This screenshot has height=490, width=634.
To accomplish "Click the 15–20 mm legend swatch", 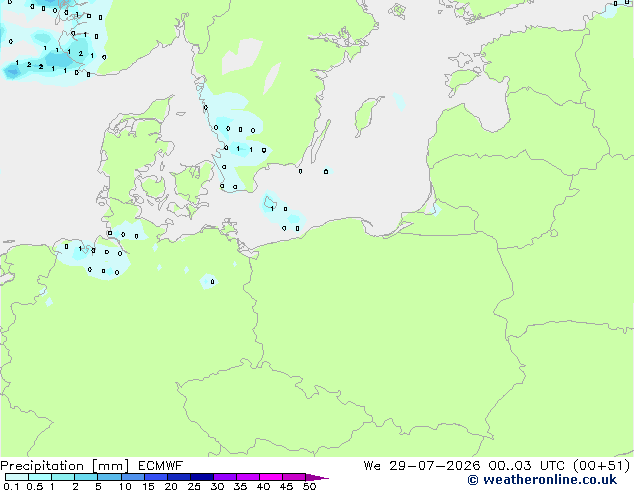I will (x=156, y=477).
